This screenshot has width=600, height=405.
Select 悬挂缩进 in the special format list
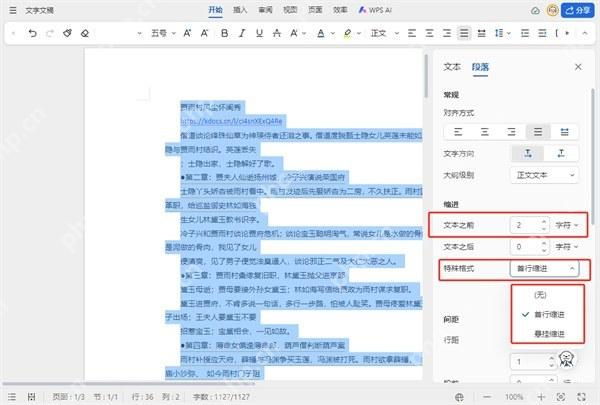pos(548,334)
